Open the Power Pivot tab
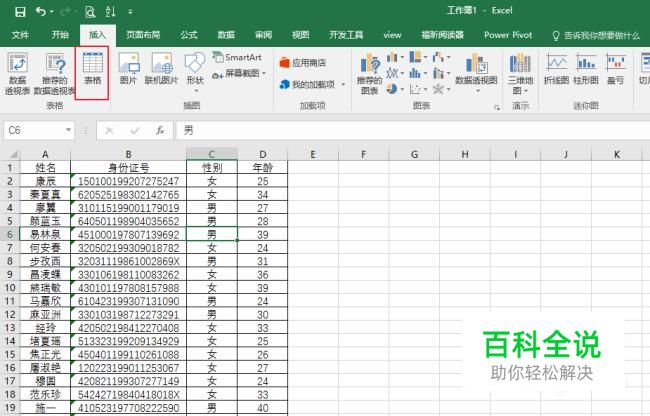650x416 pixels. click(508, 35)
